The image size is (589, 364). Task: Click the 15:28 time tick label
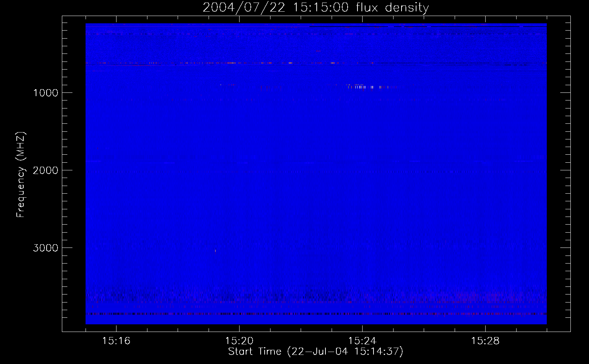click(x=485, y=341)
